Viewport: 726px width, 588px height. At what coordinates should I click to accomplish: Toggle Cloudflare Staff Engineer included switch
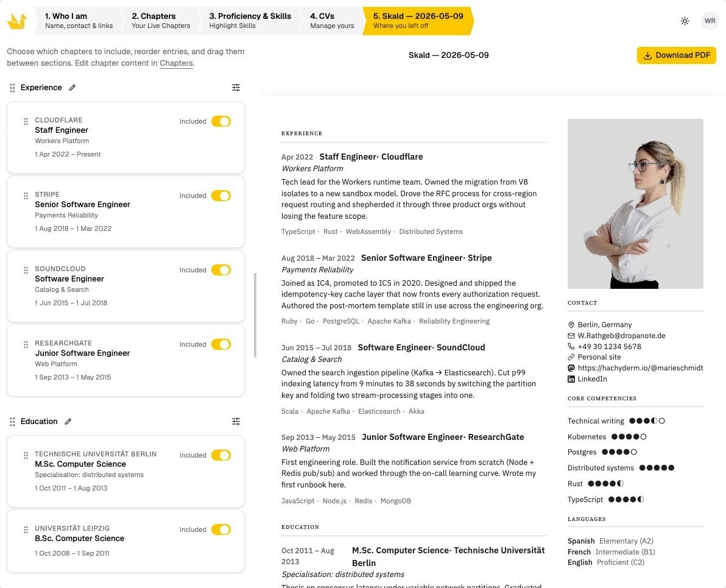click(221, 121)
